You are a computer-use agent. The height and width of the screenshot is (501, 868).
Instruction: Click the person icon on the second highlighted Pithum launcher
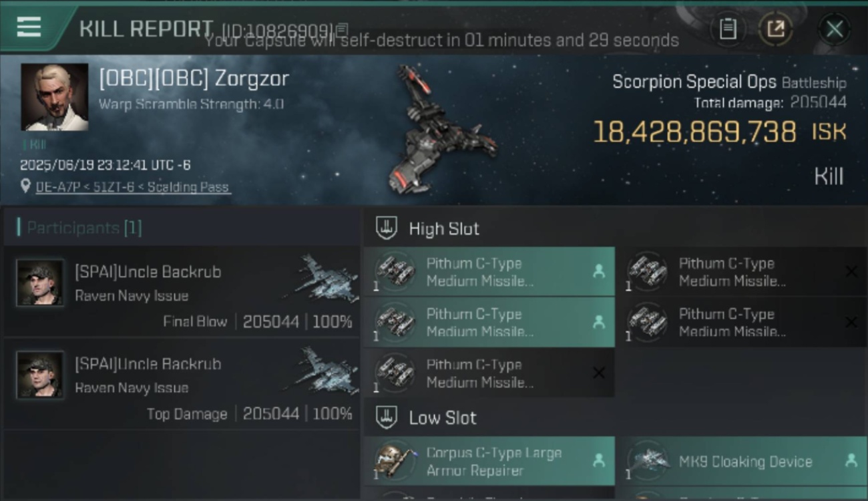click(598, 322)
